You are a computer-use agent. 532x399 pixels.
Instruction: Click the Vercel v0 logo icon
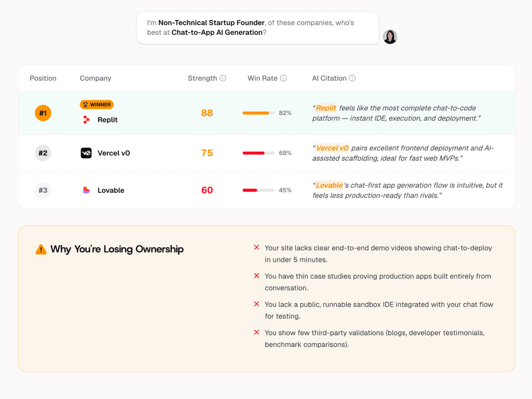[86, 153]
